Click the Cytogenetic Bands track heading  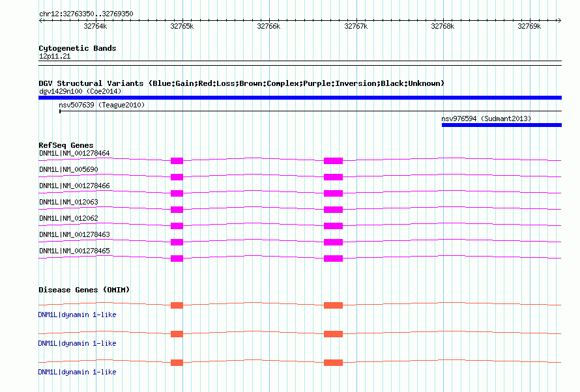[x=78, y=48]
